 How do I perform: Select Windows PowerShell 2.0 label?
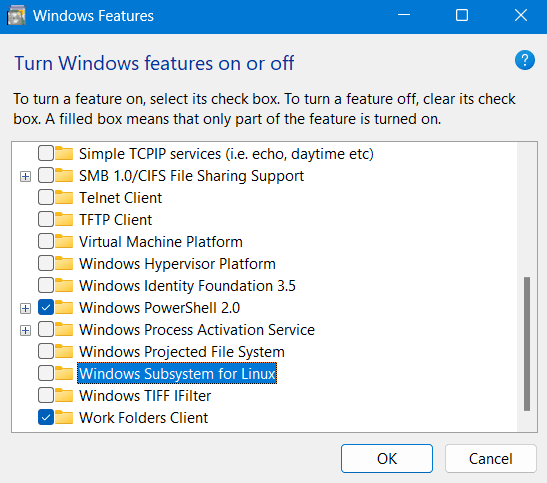pyautogui.click(x=159, y=308)
